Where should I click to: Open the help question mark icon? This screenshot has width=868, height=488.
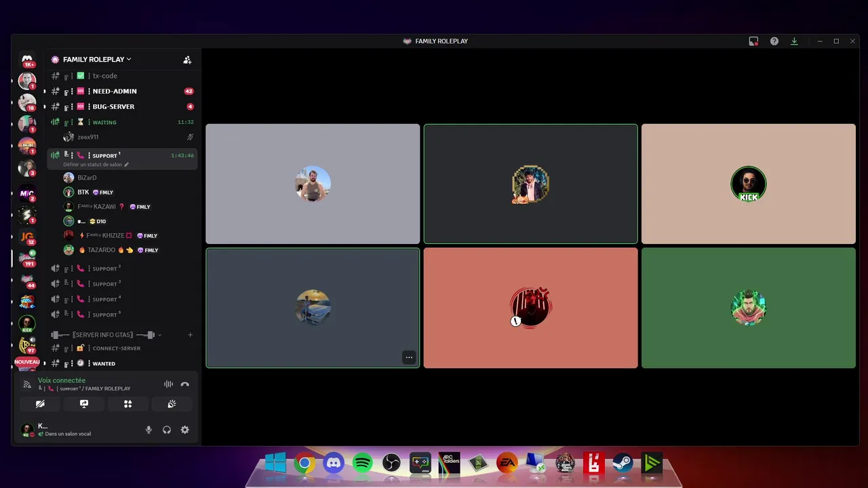774,41
